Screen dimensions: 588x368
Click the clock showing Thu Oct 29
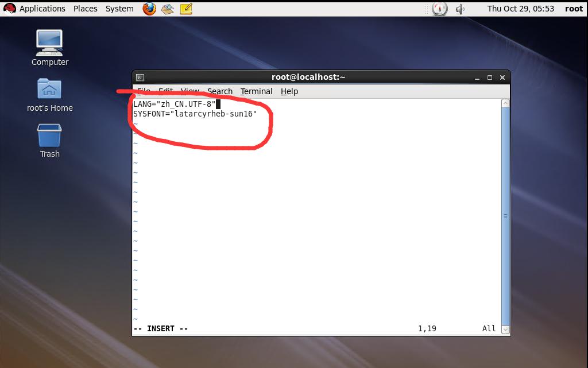[520, 9]
